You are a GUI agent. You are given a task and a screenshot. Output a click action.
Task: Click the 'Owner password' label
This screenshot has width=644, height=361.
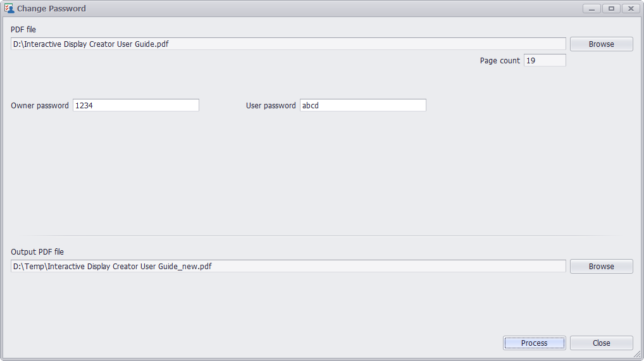point(40,106)
